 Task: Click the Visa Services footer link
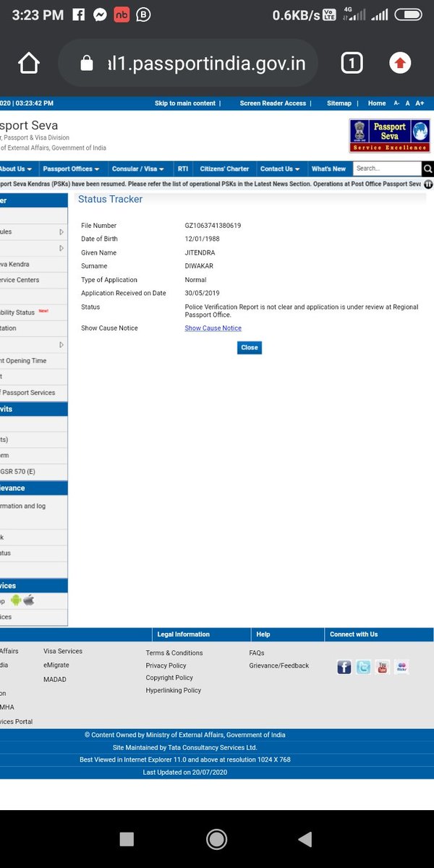point(63,651)
